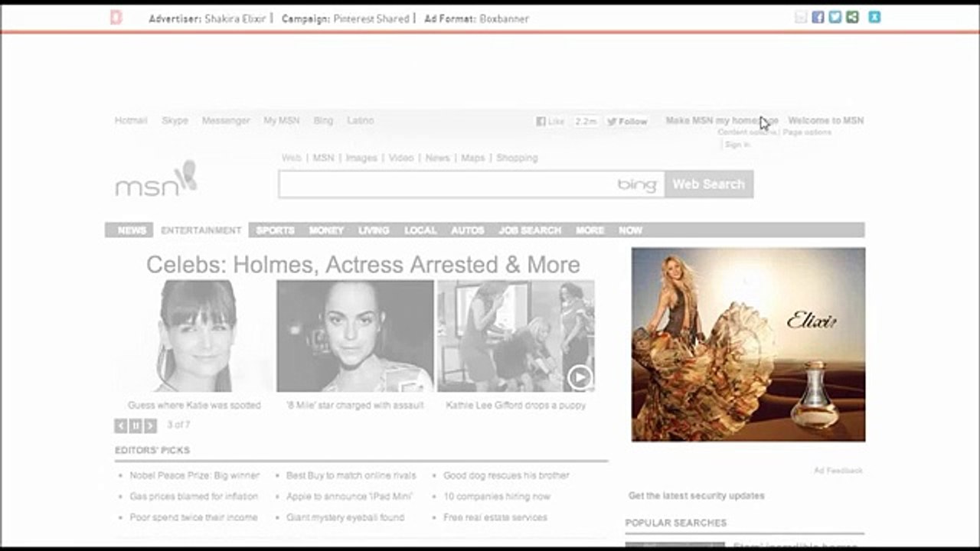Open the Skype link
The width and height of the screenshot is (980, 551).
click(175, 120)
